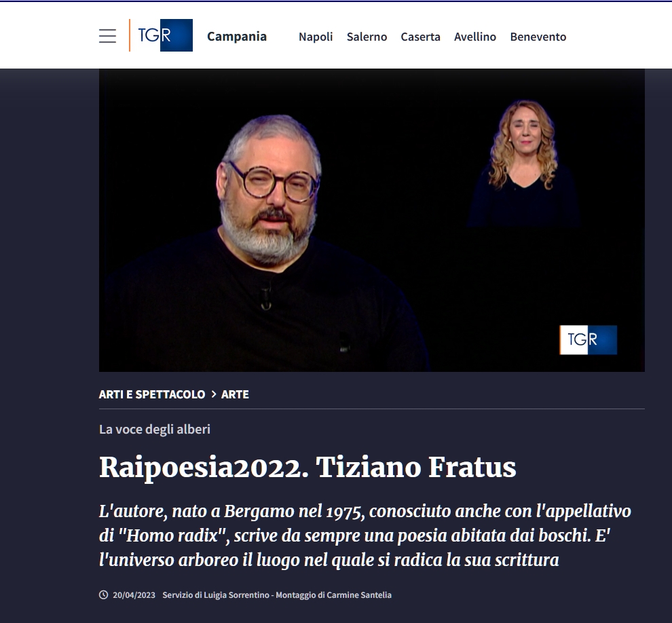Click the breadcrumb chevron arrow
Viewport: 672px width, 623px height.
pos(213,394)
